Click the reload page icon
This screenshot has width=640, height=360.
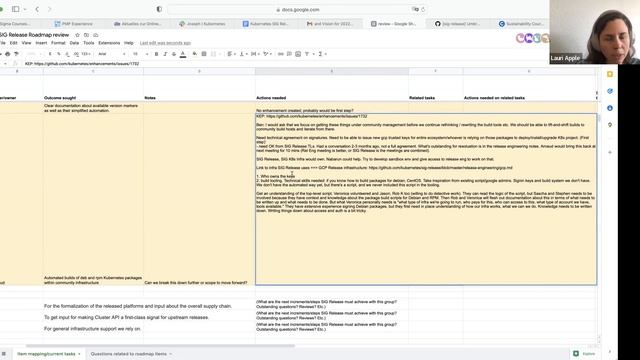tap(423, 9)
